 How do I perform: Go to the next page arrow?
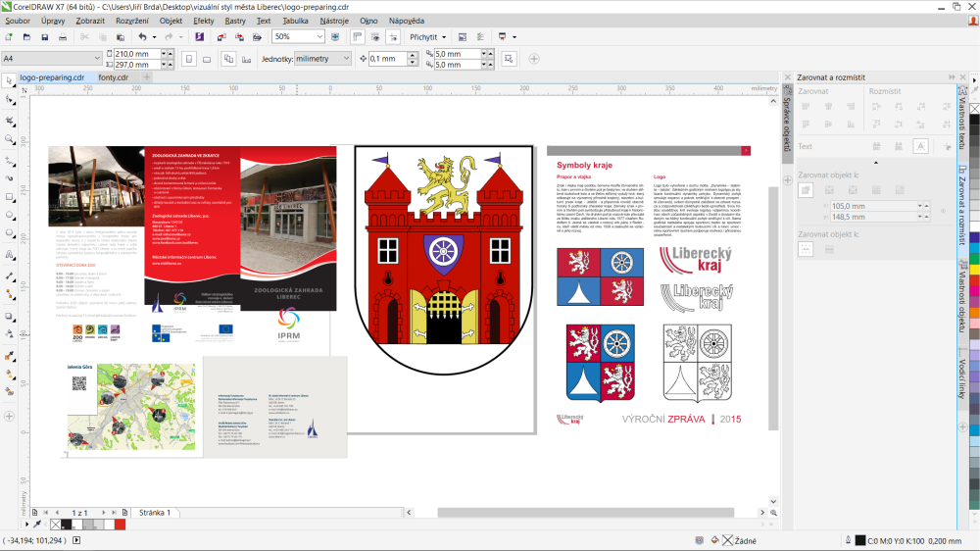tap(104, 512)
